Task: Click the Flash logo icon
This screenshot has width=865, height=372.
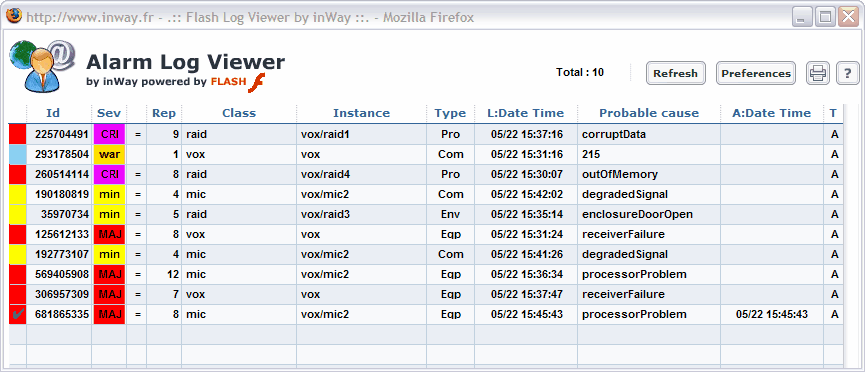Action: [x=257, y=82]
